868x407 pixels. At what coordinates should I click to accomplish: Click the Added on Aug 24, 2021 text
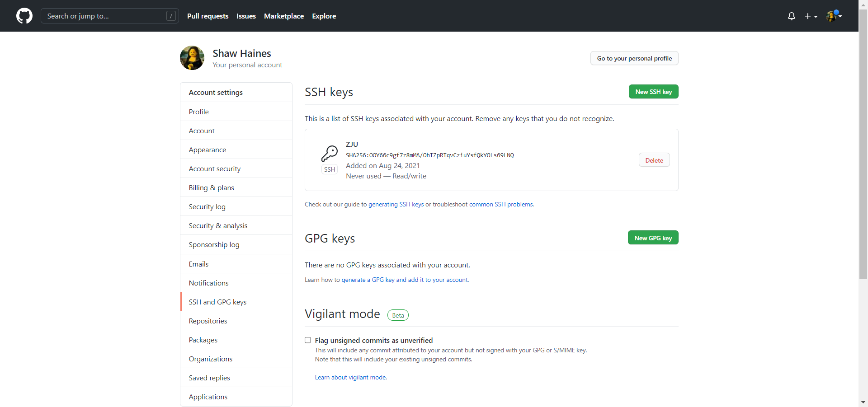(x=383, y=165)
